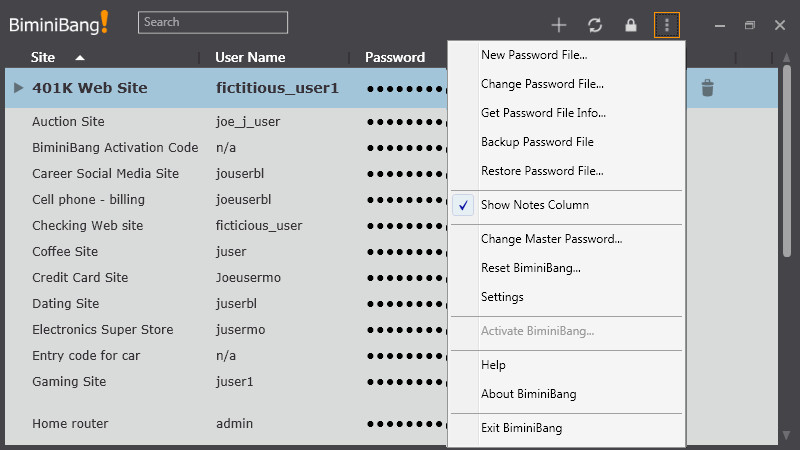The image size is (800, 450).
Task: Minimize the BiminiBang window
Action: (720, 25)
